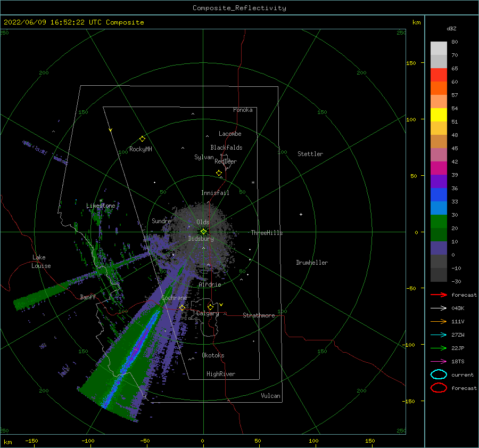Click the cyan 27ZW arrow in legend

click(x=439, y=335)
